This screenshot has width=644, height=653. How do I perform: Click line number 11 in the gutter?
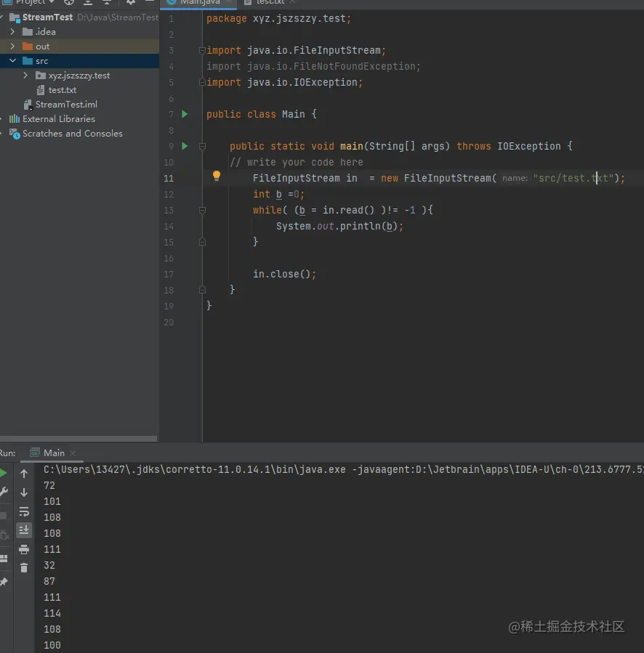(169, 178)
